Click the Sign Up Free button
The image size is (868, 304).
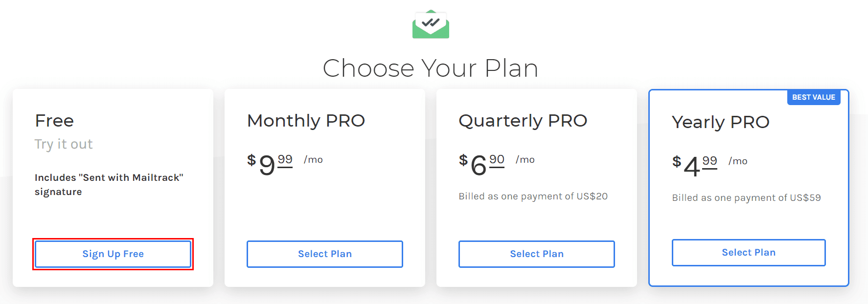(x=113, y=254)
